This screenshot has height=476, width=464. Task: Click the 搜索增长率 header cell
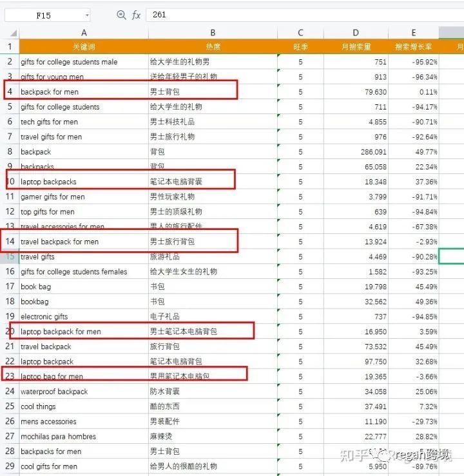[x=413, y=47]
